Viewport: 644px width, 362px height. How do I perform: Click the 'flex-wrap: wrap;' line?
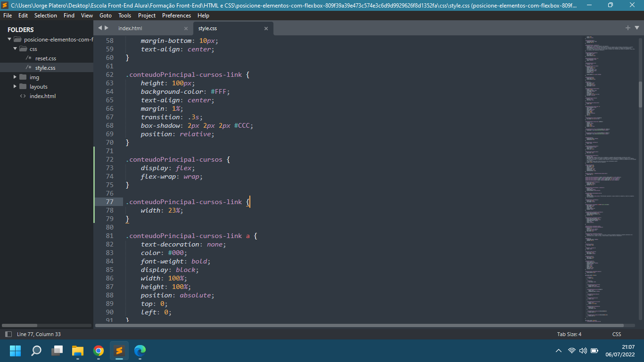click(171, 176)
